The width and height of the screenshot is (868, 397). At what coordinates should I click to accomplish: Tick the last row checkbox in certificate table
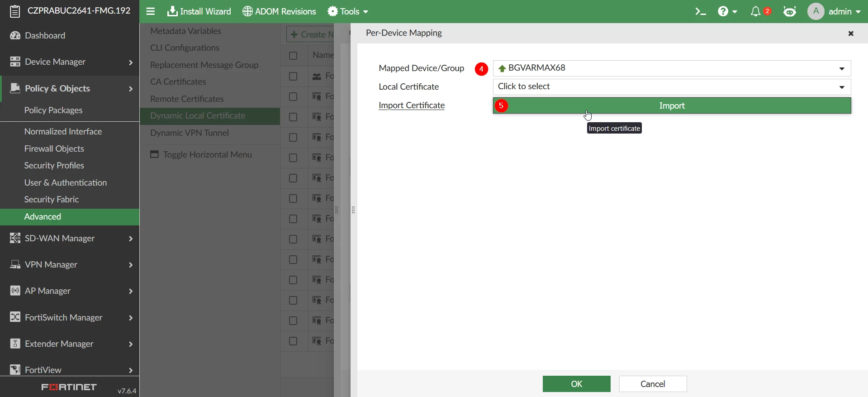pos(293,341)
